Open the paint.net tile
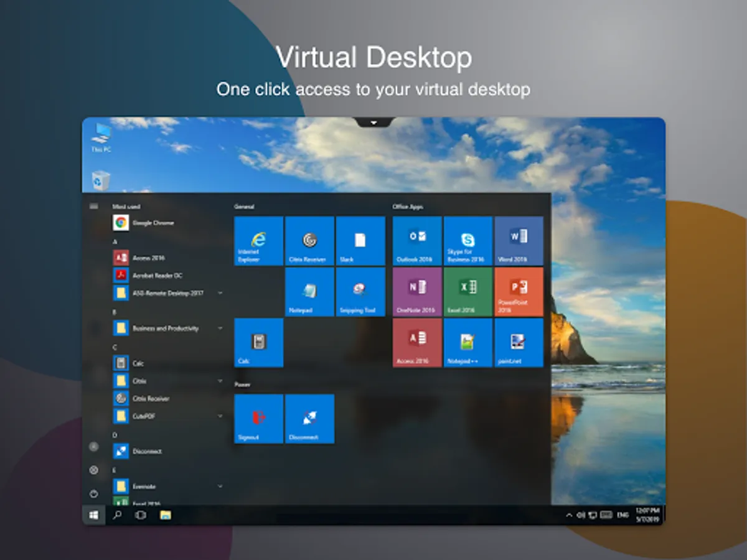 tap(519, 343)
